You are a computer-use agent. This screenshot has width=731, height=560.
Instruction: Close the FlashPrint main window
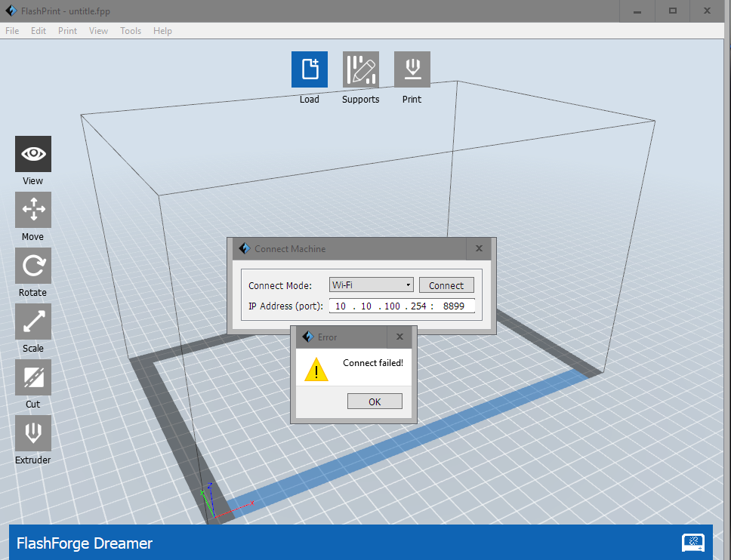pyautogui.click(x=708, y=11)
